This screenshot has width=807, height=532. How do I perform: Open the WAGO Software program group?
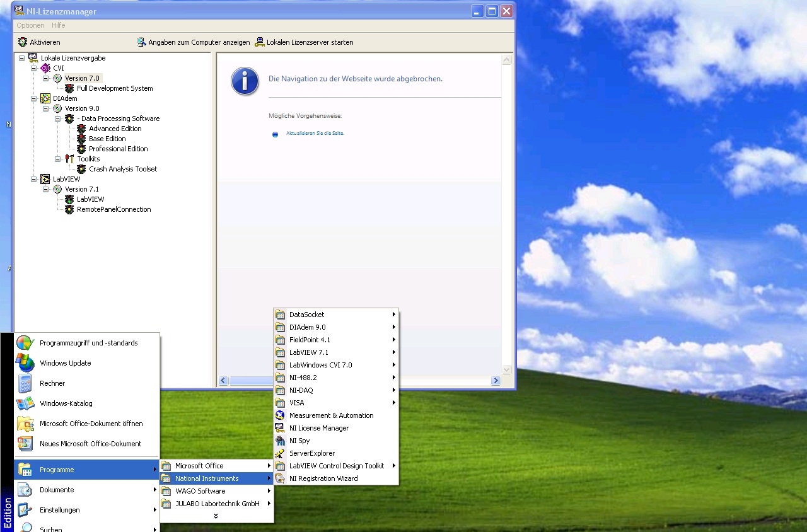[x=216, y=491]
